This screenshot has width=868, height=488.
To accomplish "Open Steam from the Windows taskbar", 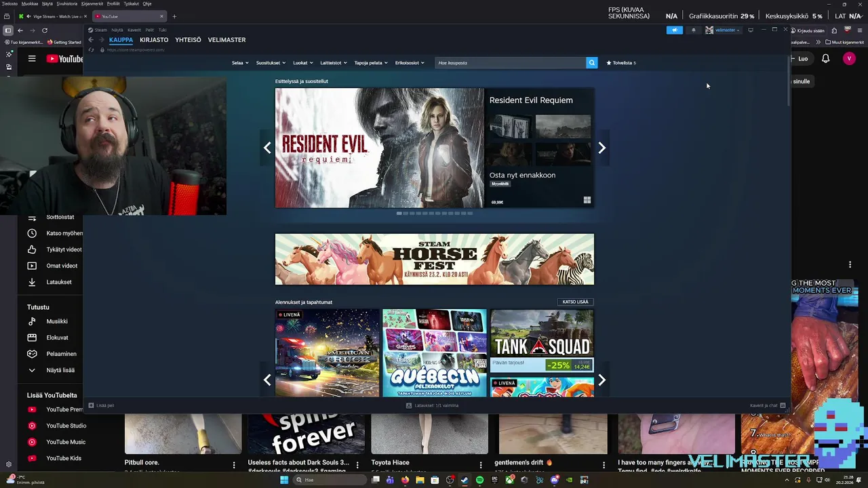I will (465, 480).
